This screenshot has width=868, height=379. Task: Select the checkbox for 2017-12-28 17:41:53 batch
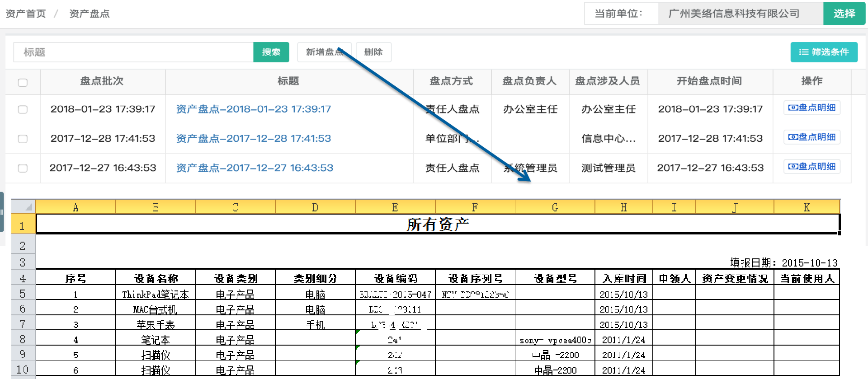point(23,139)
